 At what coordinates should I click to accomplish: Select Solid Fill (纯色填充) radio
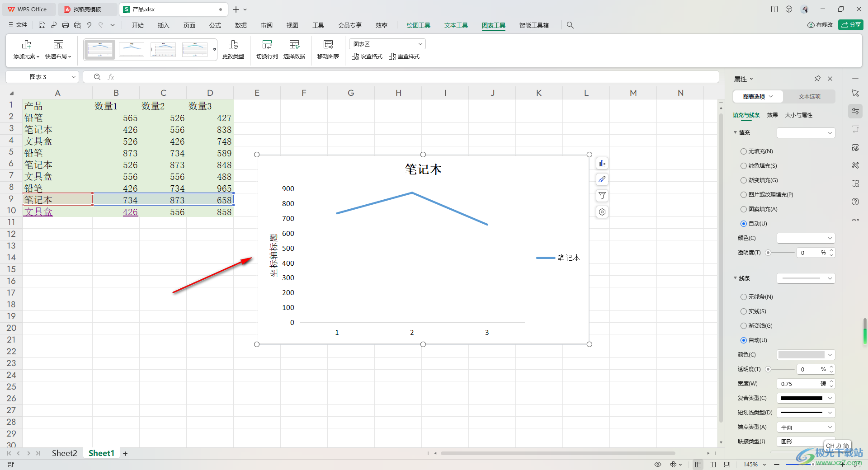[x=744, y=166]
